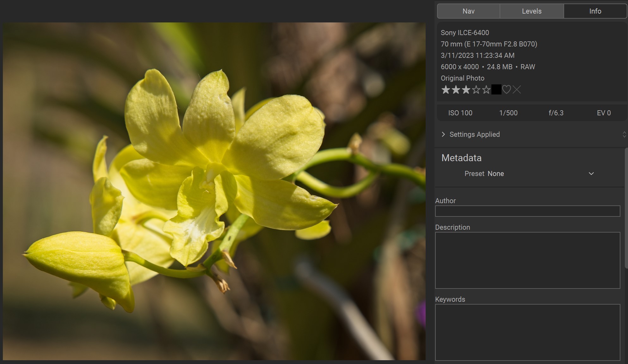Click the f/6.3 aperture value
This screenshot has width=628, height=364.
pyautogui.click(x=556, y=113)
